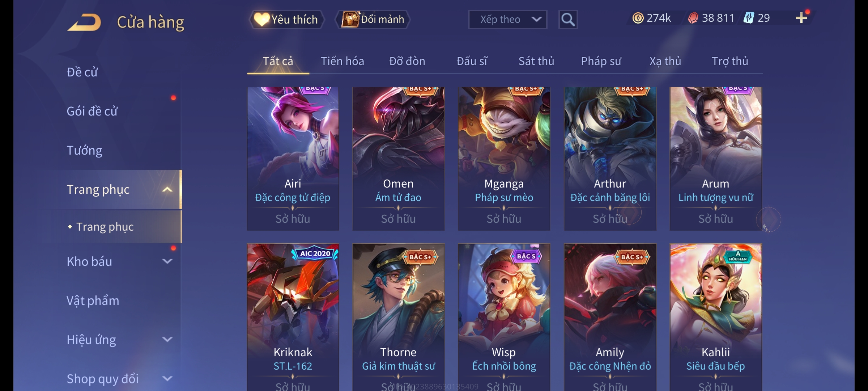
Task: Open Đổi mảnh fragment exchange button
Action: [x=373, y=20]
